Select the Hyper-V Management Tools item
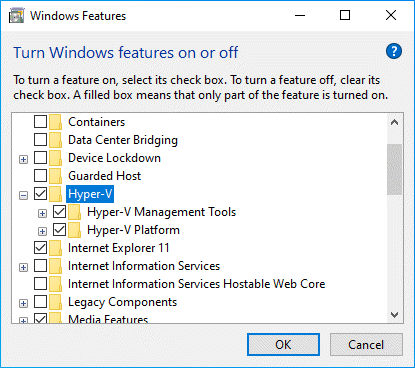This screenshot has height=368, width=415. 161,212
